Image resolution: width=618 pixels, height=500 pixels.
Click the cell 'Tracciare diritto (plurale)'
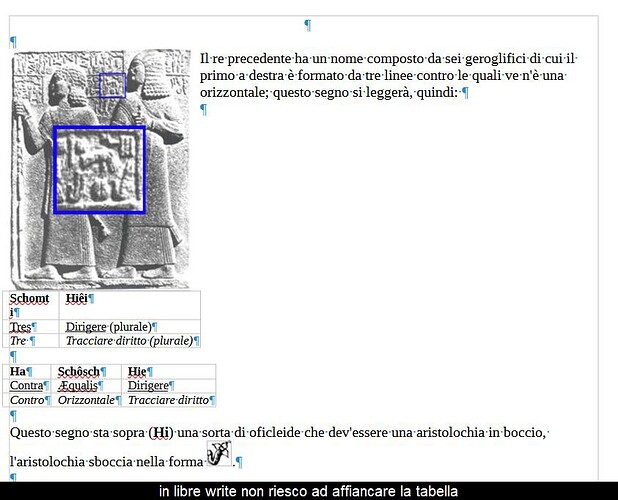[x=130, y=341]
